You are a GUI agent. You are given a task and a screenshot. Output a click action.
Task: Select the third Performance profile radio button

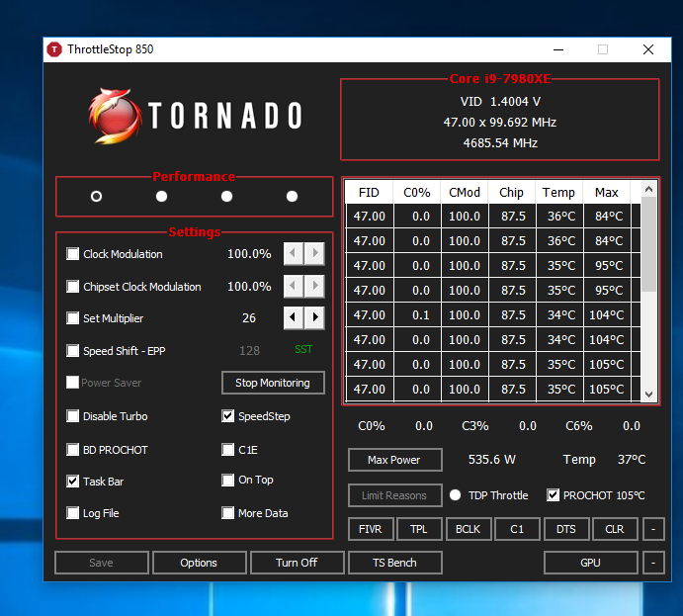coord(226,197)
